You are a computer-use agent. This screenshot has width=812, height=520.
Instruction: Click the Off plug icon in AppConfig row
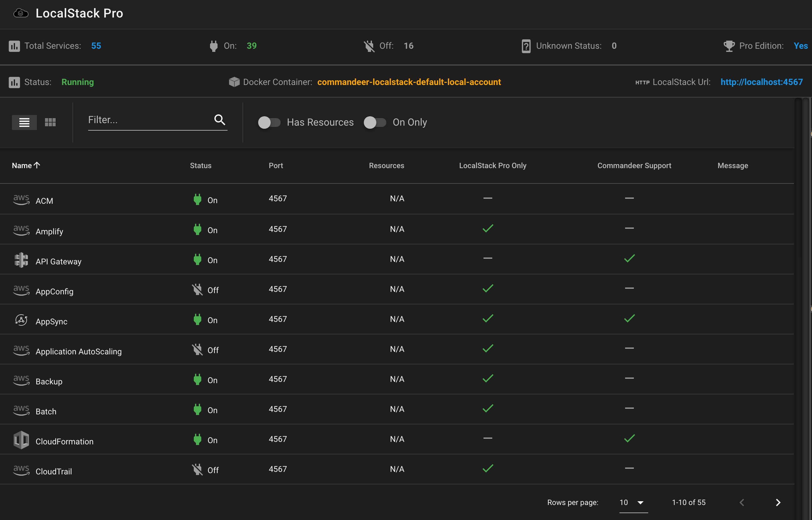[197, 289]
